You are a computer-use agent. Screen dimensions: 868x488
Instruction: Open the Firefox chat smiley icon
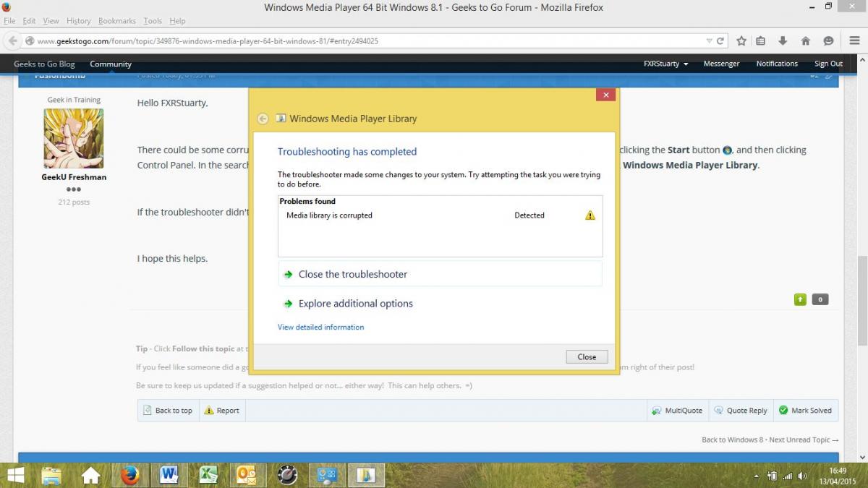(x=828, y=41)
